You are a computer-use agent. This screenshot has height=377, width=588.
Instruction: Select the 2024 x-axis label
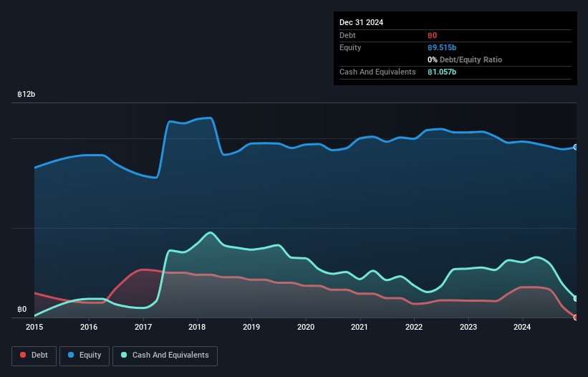(x=522, y=328)
